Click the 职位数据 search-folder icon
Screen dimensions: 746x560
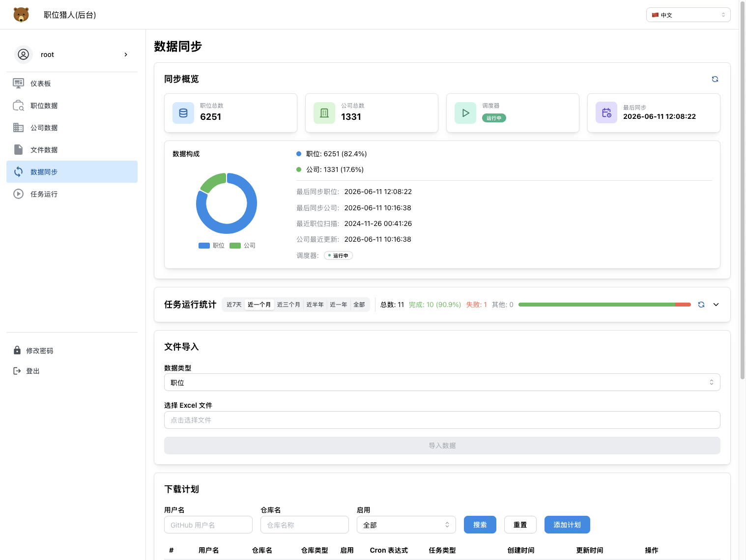pos(18,106)
